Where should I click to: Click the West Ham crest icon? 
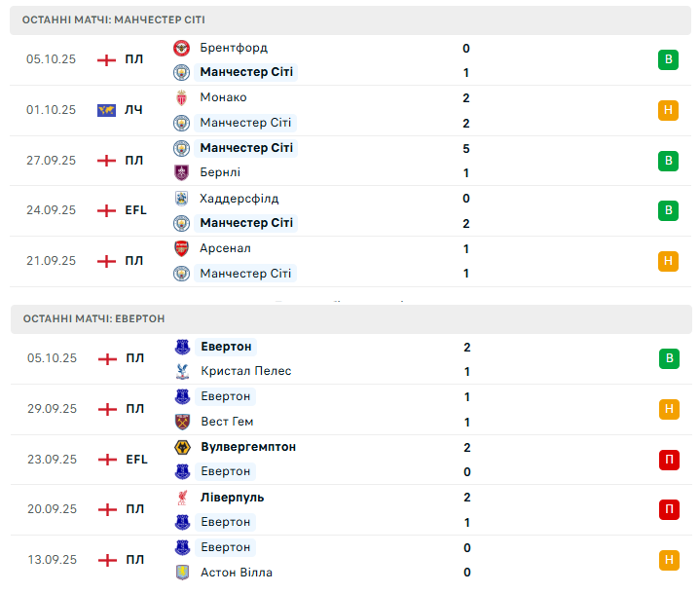[181, 422]
